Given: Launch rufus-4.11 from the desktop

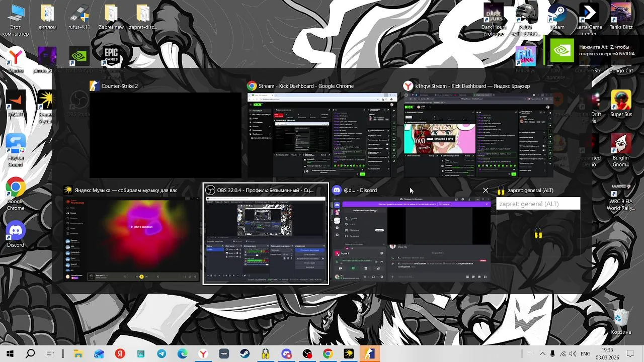Looking at the screenshot, I should point(79,18).
